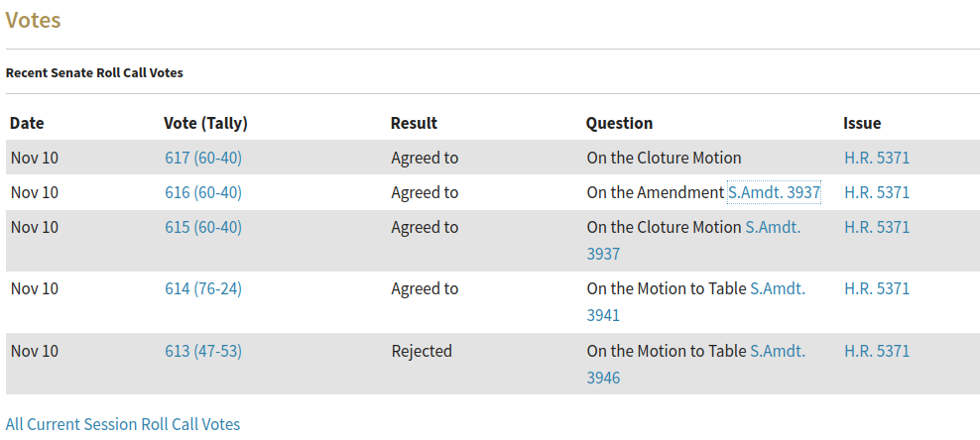Open vote 613 (47-53) tally link
Viewport: 980px width, 440px height.
pos(203,351)
